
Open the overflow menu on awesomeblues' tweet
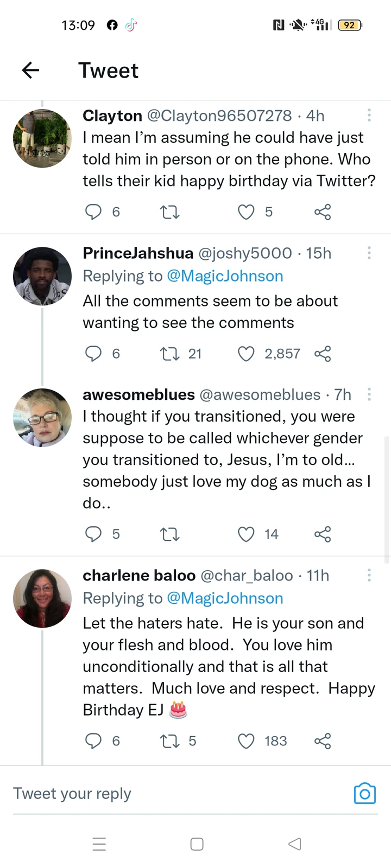(x=369, y=394)
